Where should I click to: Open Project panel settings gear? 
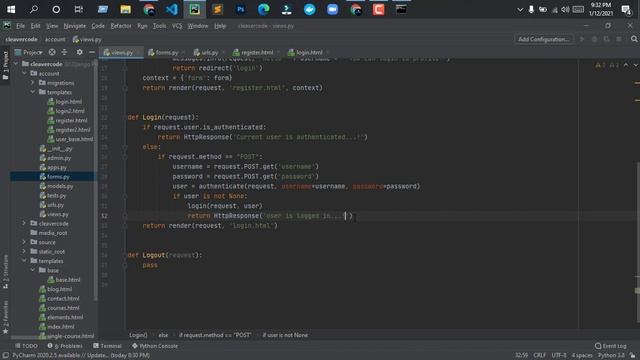(x=80, y=52)
